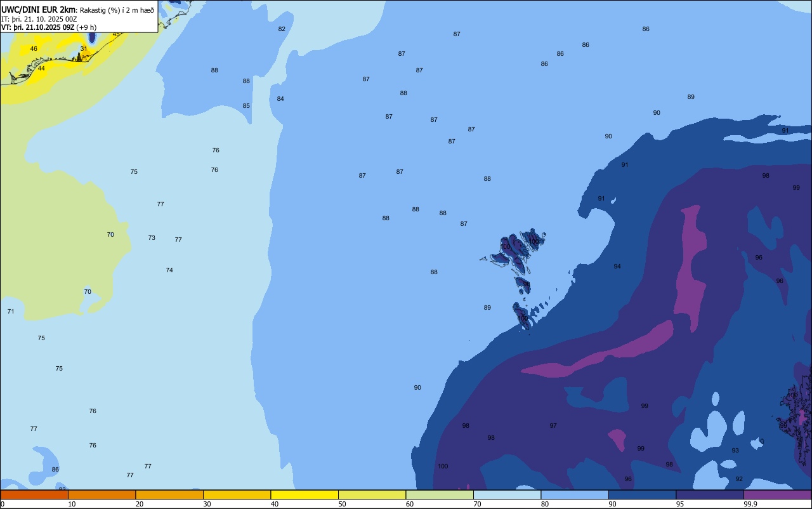Click the 'Rakastig (%) í 2 m hæð' label
This screenshot has height=509, width=812.
[x=117, y=10]
